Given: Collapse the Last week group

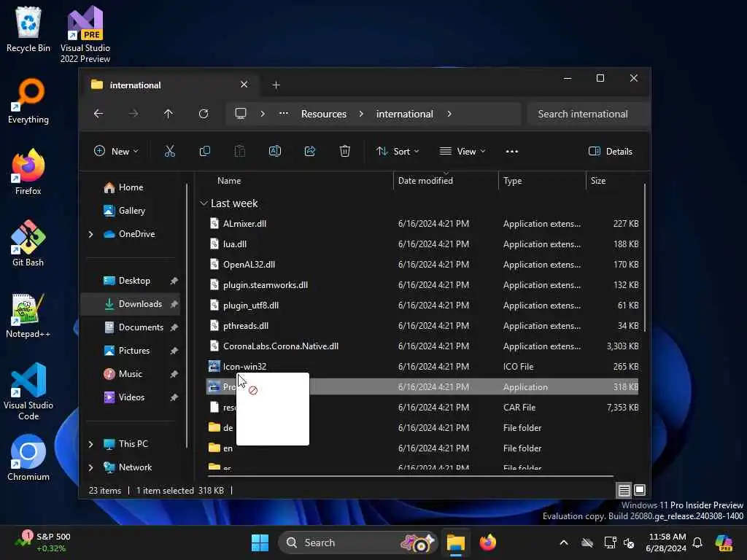Looking at the screenshot, I should click(x=204, y=203).
